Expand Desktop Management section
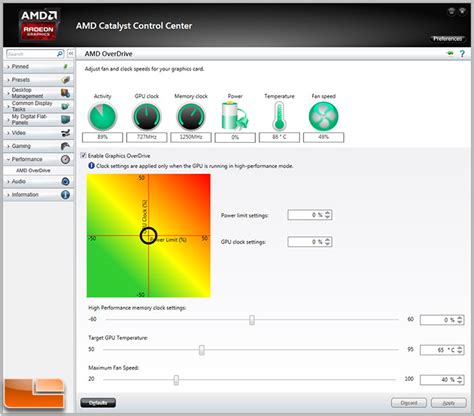Image resolution: width=474 pixels, height=416 pixels. click(8, 93)
